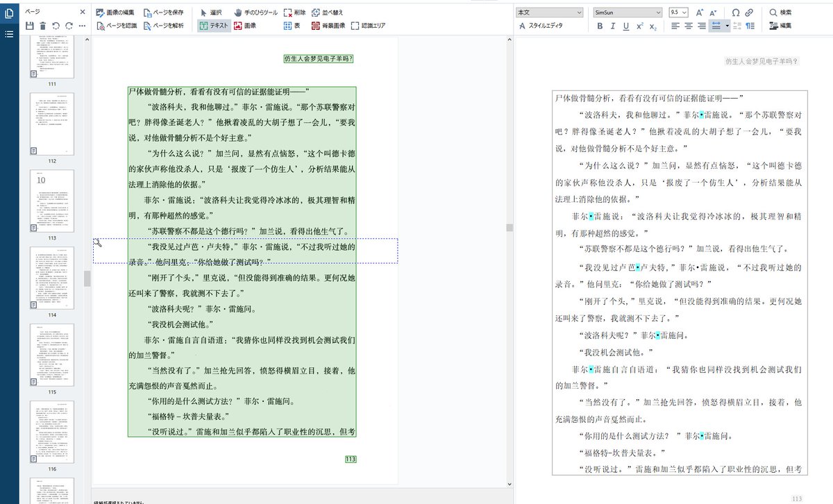
Task: Select page 115 thumbnail
Action: pos(52,355)
